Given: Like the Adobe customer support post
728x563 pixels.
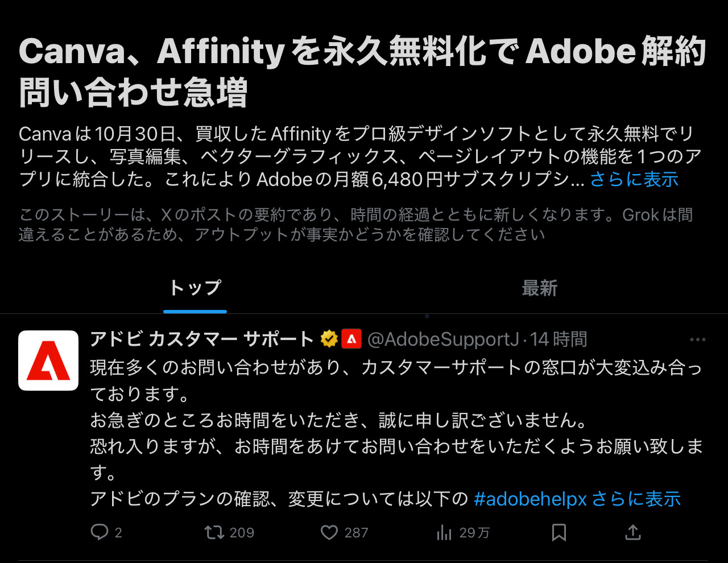Looking at the screenshot, I should tap(329, 532).
